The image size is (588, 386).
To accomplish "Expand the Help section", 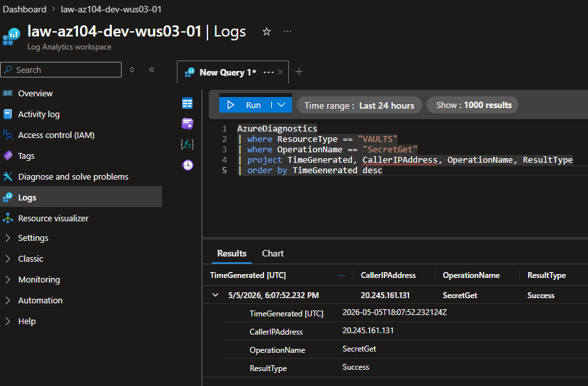I will [8, 321].
